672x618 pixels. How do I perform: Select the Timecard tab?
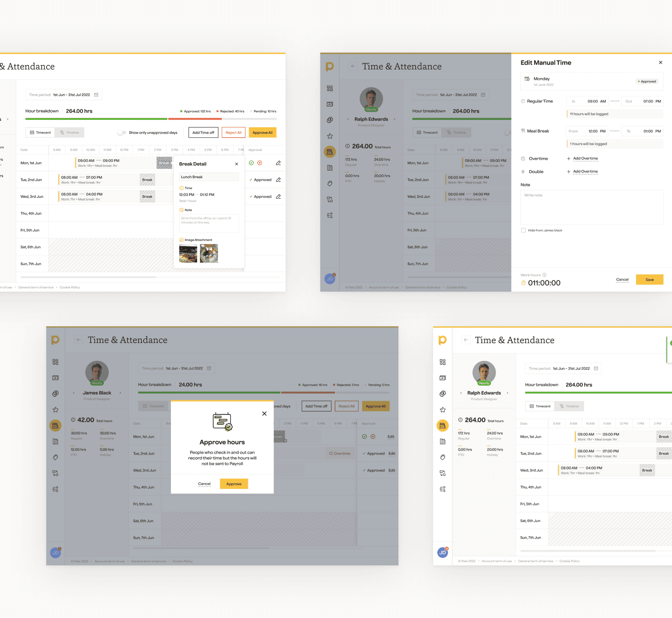[40, 132]
